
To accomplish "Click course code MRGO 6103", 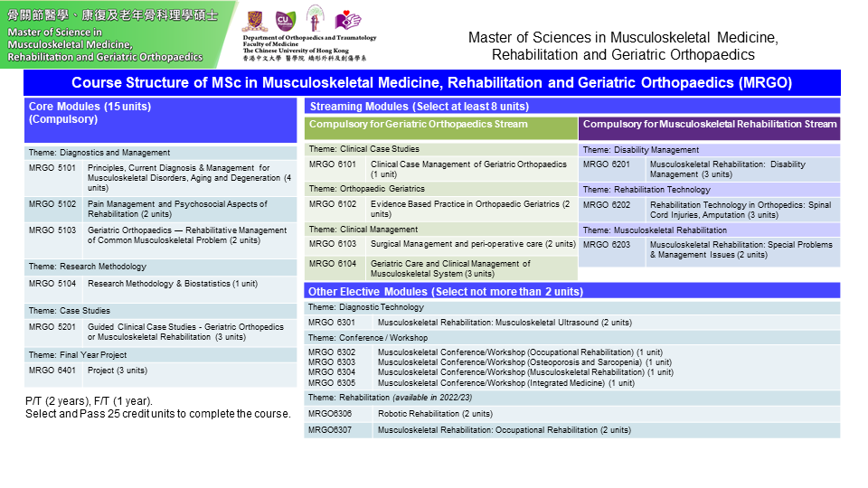I will pyautogui.click(x=332, y=244).
